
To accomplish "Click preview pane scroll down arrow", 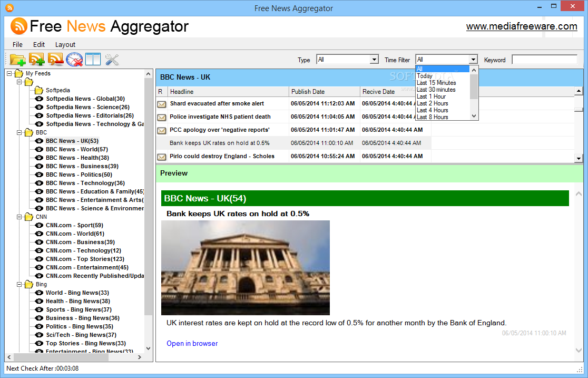I will (x=579, y=350).
